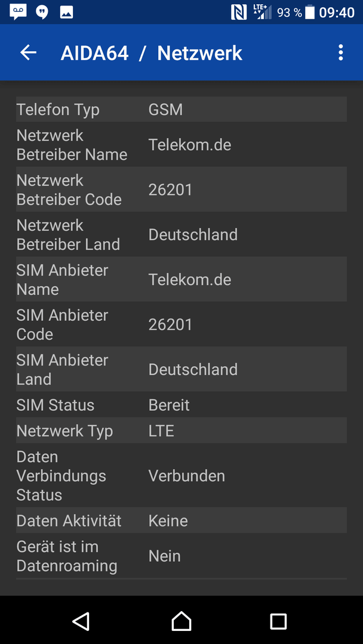Screen dimensions: 363x644
Task: Tap the back arrow in header
Action: [x=29, y=52]
